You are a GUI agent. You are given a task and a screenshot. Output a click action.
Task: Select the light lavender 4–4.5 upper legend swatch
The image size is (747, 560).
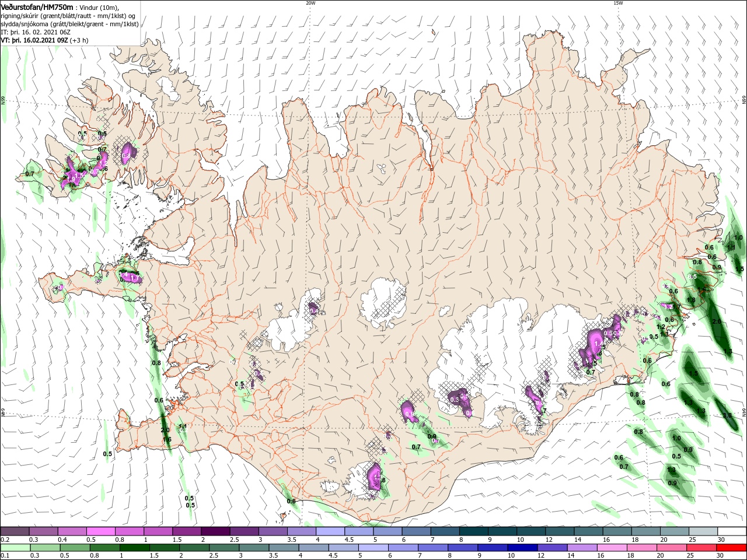(329, 531)
